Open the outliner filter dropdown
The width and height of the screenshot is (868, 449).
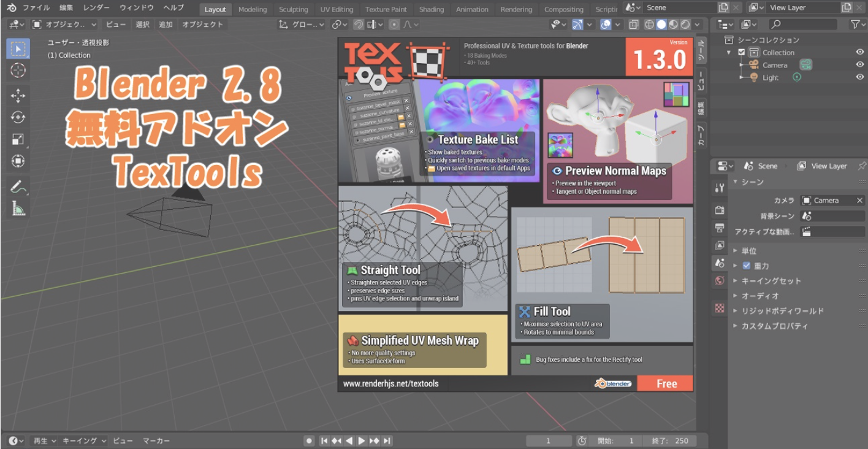point(856,25)
